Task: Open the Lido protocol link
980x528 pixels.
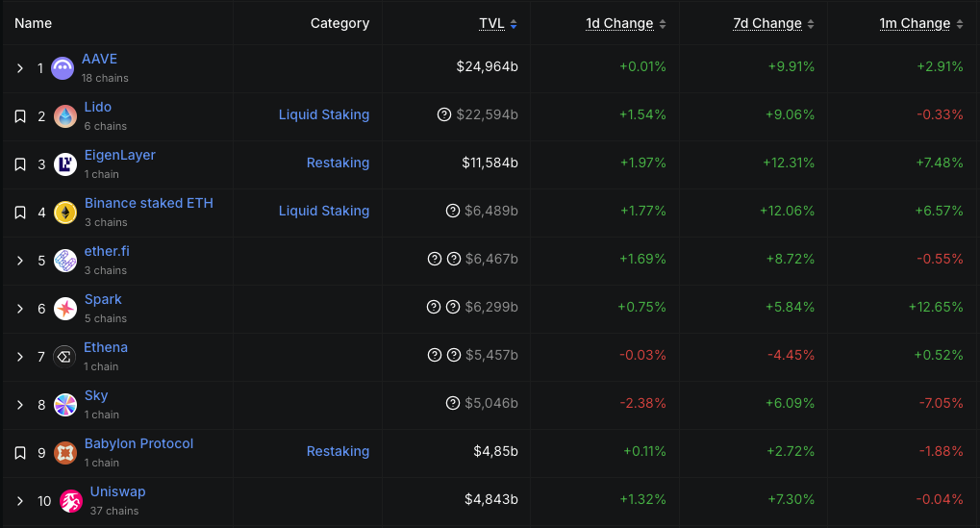Action: 98,107
